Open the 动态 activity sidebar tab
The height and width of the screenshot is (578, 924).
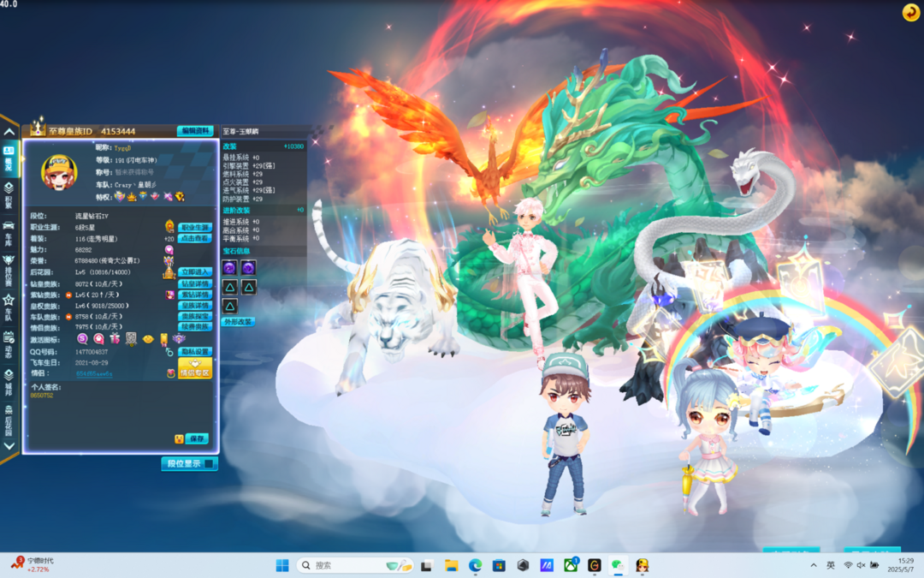(x=9, y=344)
